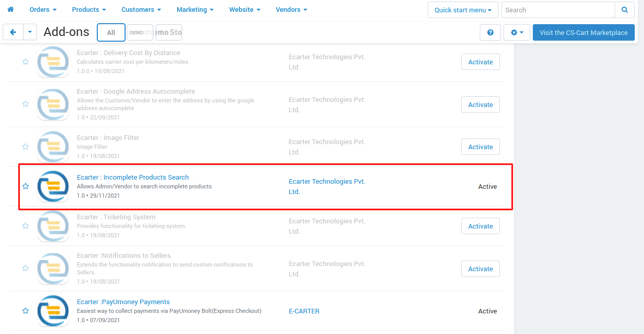
Task: Open the gear settings menu
Action: 517,32
